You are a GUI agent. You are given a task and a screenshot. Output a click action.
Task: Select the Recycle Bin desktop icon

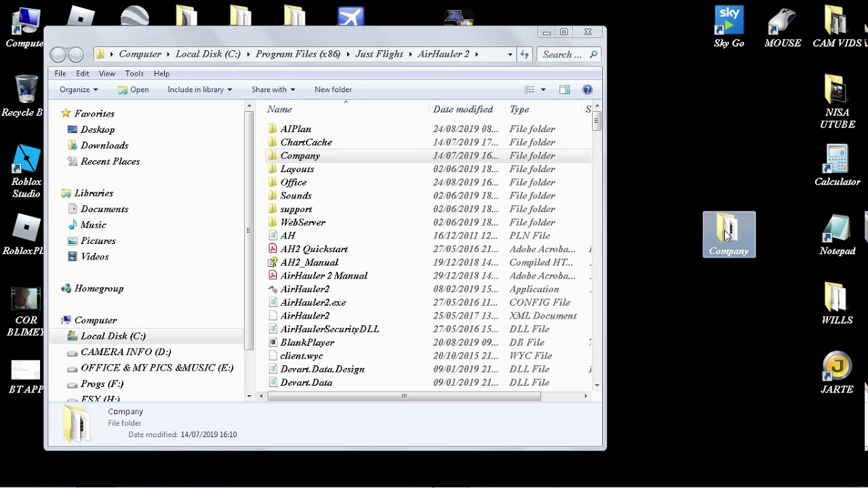point(24,96)
